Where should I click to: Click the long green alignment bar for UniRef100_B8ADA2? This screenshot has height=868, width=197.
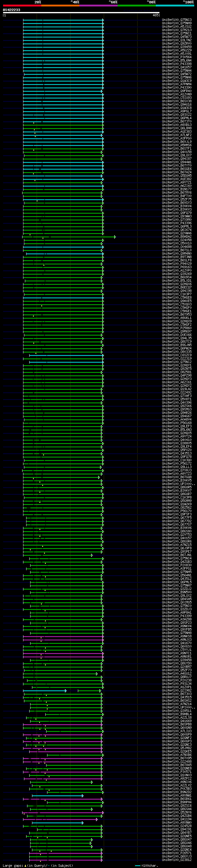69,237
